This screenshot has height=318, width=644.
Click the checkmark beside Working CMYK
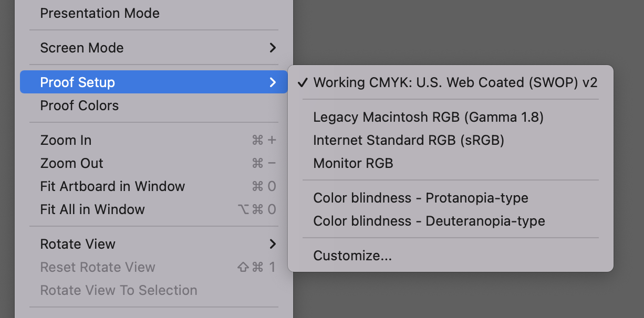coord(303,82)
